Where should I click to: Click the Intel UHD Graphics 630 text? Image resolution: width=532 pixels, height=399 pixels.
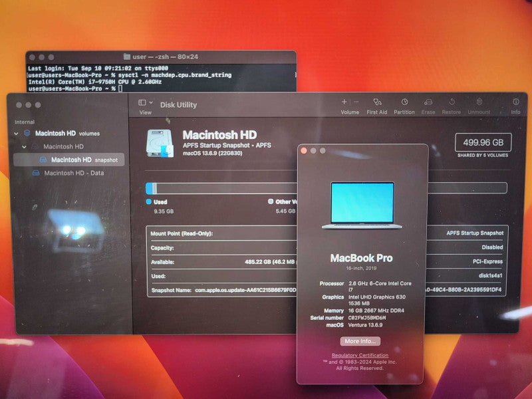[377, 297]
